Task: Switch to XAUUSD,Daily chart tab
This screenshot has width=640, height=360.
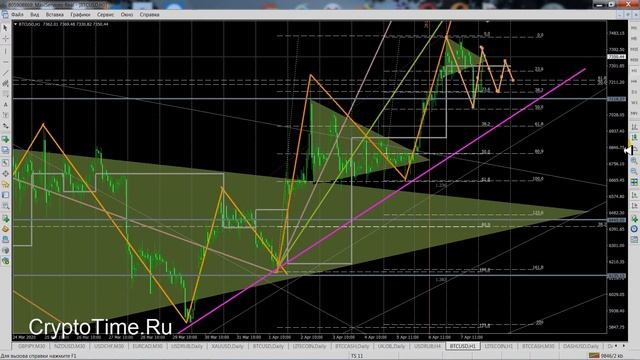Action: pyautogui.click(x=227, y=346)
